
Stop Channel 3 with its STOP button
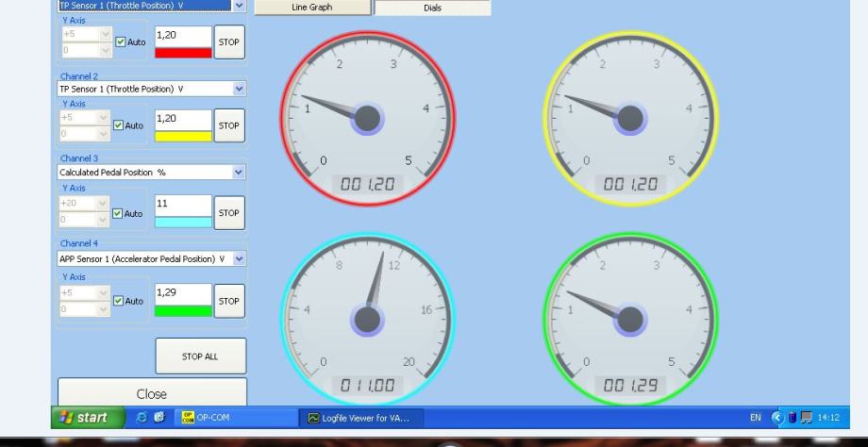pos(229,213)
